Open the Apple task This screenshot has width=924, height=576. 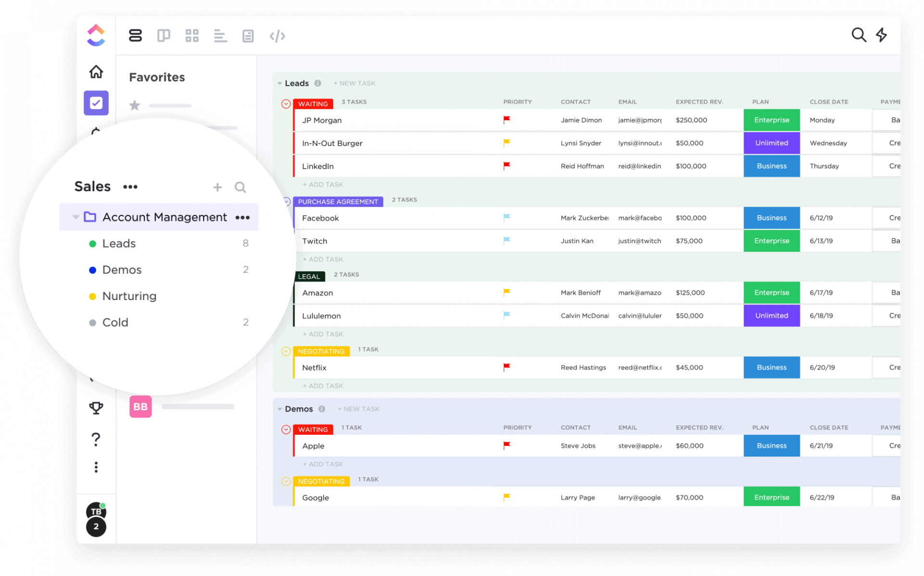coord(313,446)
